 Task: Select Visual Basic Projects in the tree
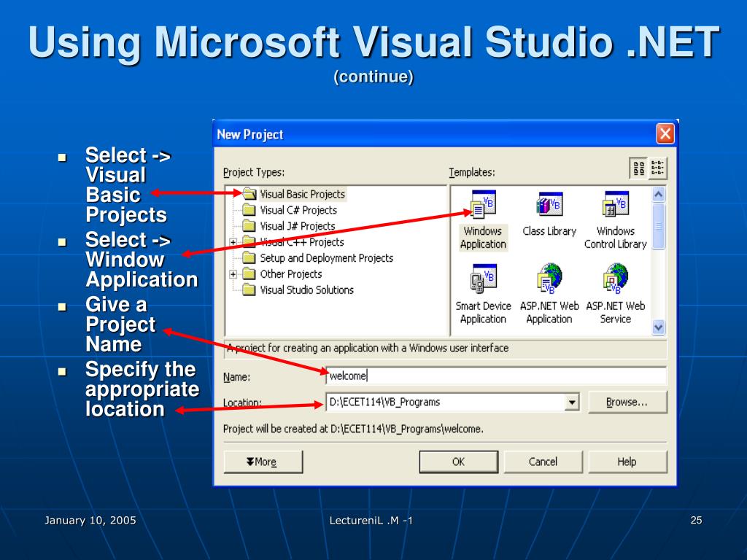point(302,194)
